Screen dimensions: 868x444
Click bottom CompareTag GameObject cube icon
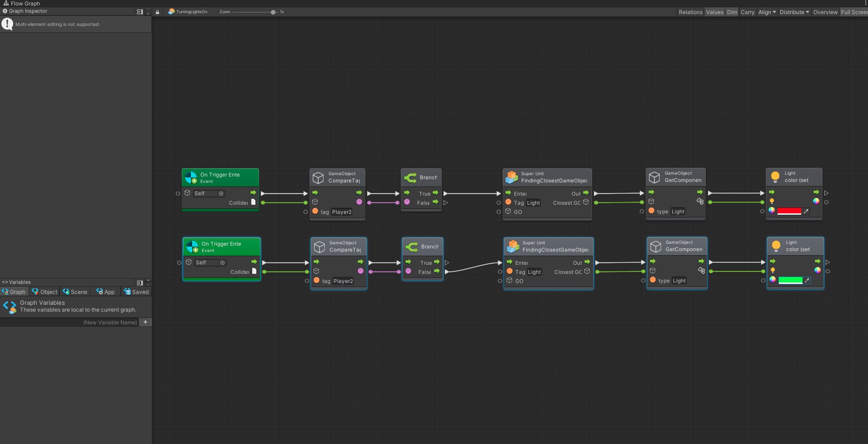(x=319, y=247)
